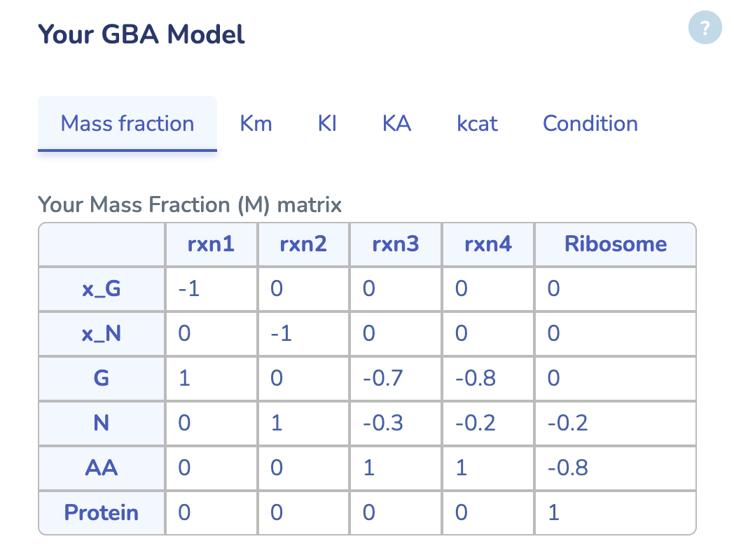This screenshot has width=734, height=560.
Task: Click the Protein row label
Action: point(101,512)
